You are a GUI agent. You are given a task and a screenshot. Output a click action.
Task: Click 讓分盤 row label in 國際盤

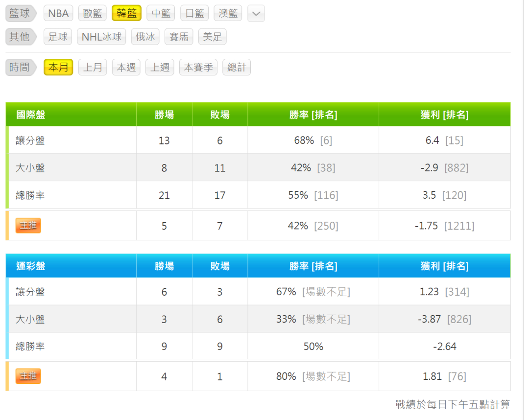click(30, 140)
